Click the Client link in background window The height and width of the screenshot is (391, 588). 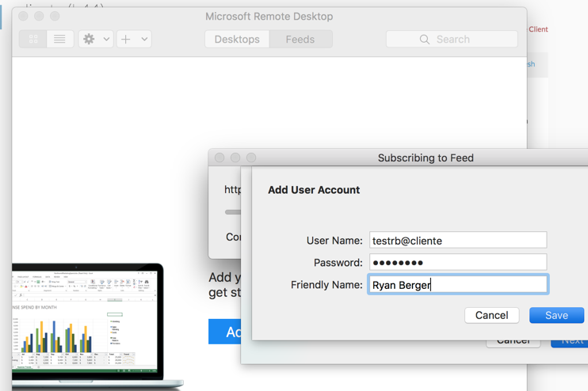pos(538,29)
